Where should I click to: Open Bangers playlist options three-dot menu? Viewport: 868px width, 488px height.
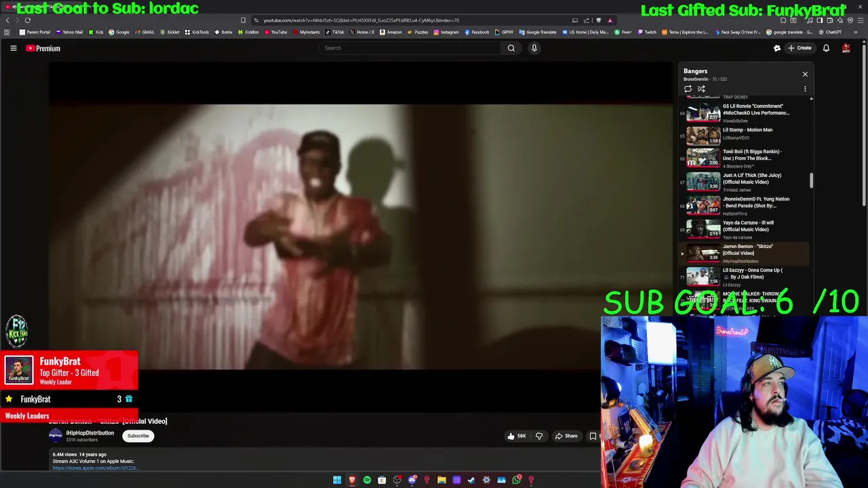point(805,89)
